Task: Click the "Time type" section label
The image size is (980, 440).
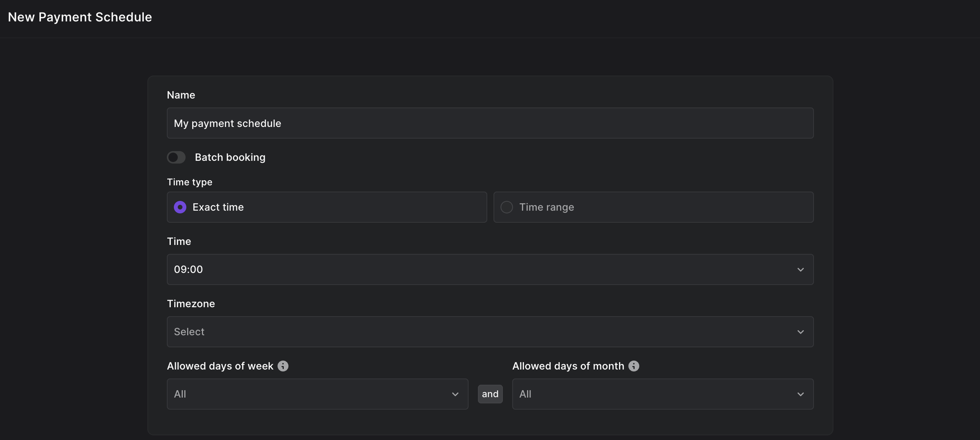Action: (189, 182)
